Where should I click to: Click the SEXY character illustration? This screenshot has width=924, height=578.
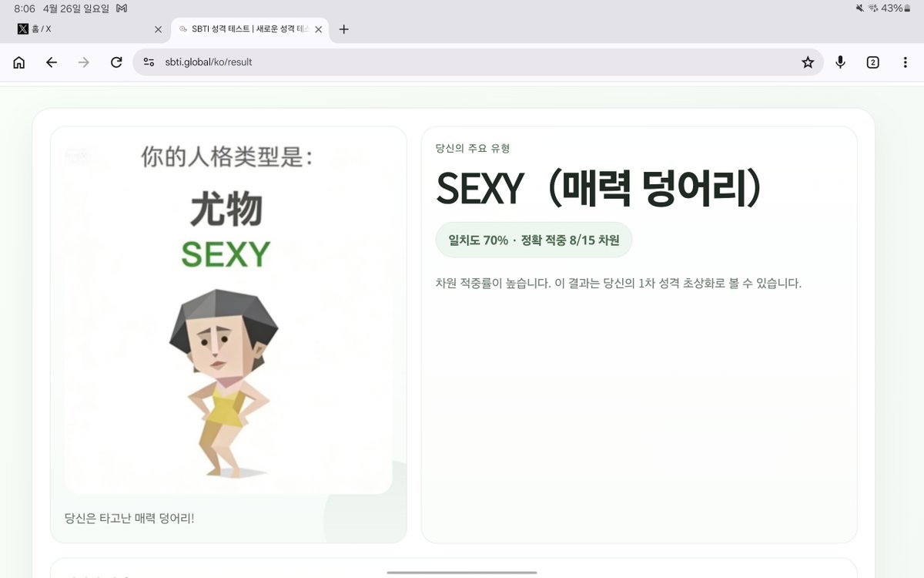pyautogui.click(x=229, y=378)
